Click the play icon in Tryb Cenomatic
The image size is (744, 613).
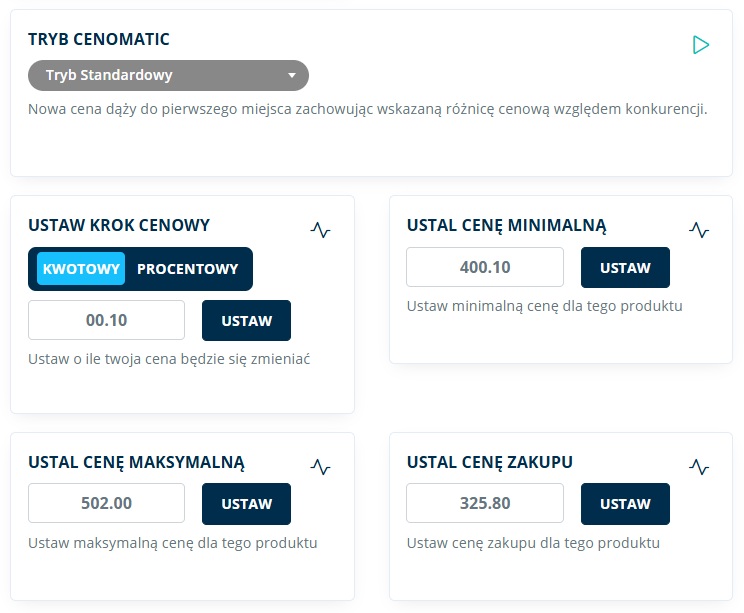pyautogui.click(x=701, y=45)
